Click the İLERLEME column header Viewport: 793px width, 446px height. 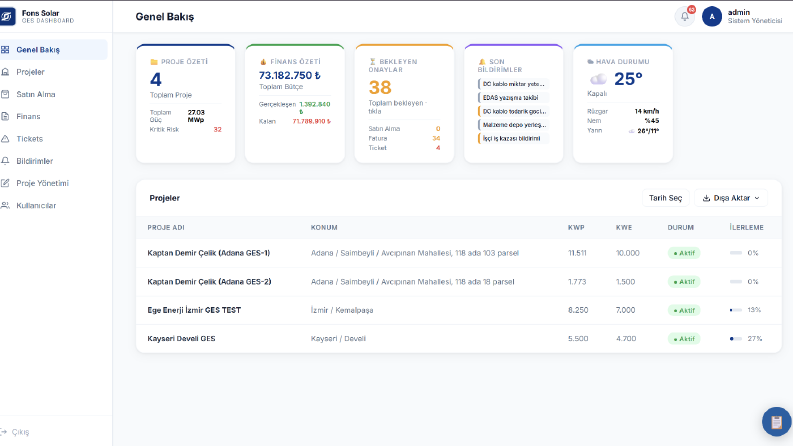746,228
